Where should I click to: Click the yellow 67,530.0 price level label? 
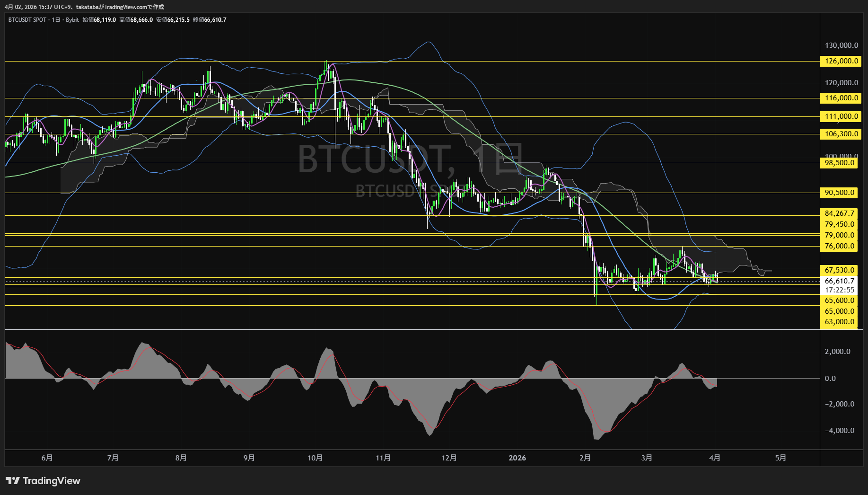840,270
